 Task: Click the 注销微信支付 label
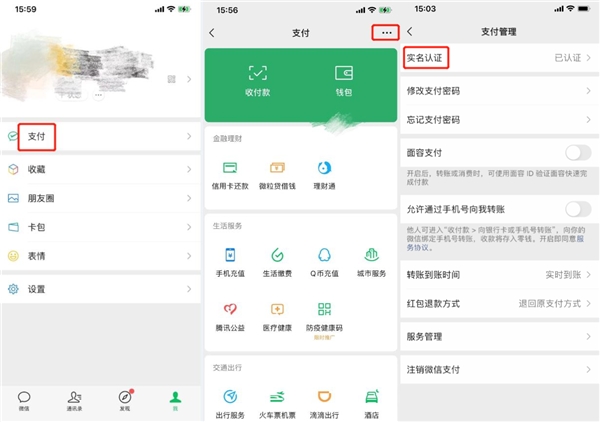point(433,370)
